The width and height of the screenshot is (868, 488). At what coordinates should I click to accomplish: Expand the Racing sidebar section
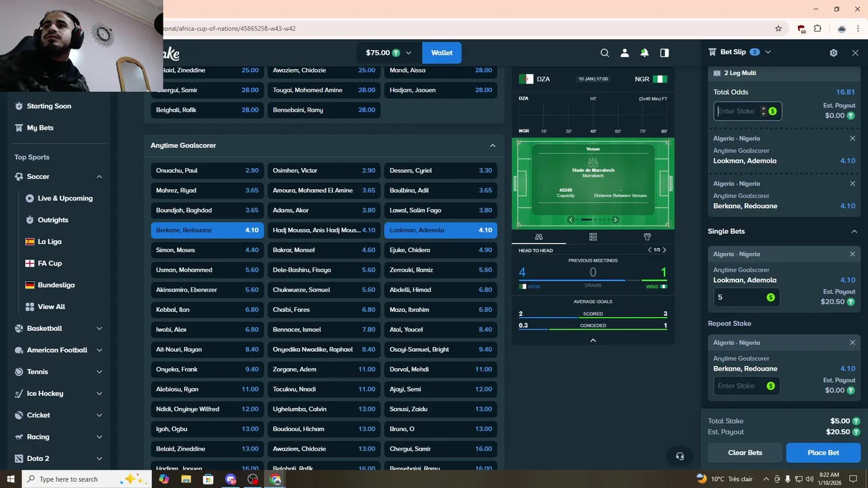(100, 436)
